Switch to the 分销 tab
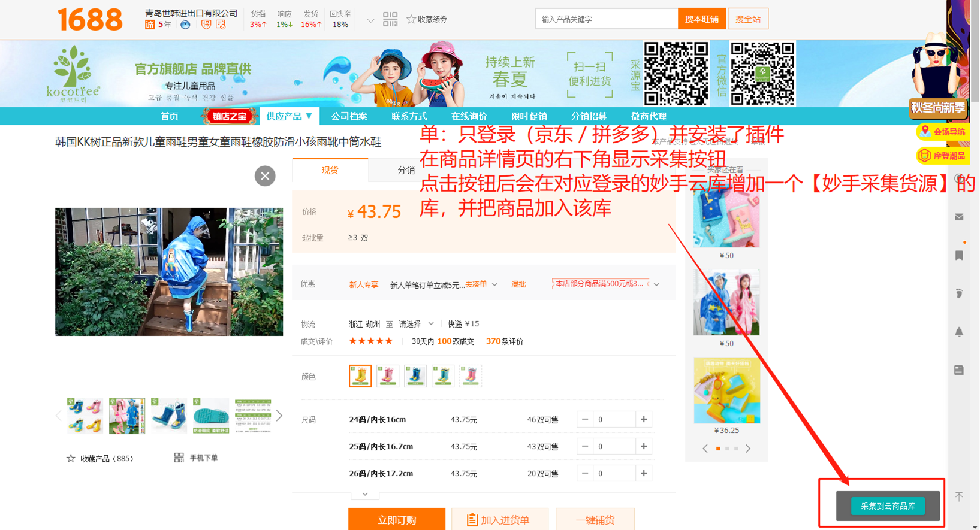This screenshot has width=980, height=530. point(406,170)
